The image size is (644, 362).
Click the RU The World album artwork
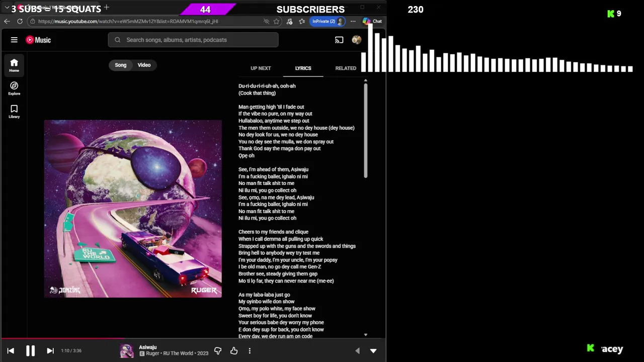tap(133, 209)
